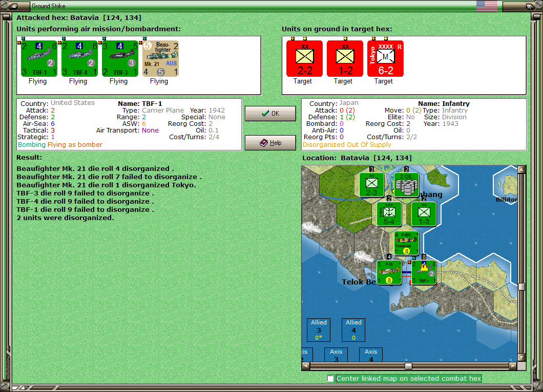Click the map's horizontal scrollbar thumb

409,366
